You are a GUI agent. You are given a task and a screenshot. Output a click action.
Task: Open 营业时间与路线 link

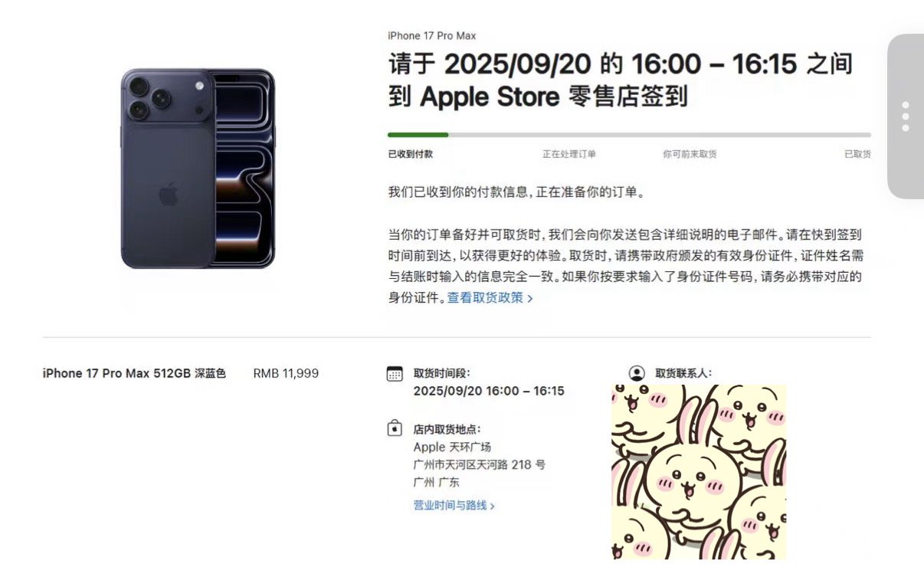(450, 505)
